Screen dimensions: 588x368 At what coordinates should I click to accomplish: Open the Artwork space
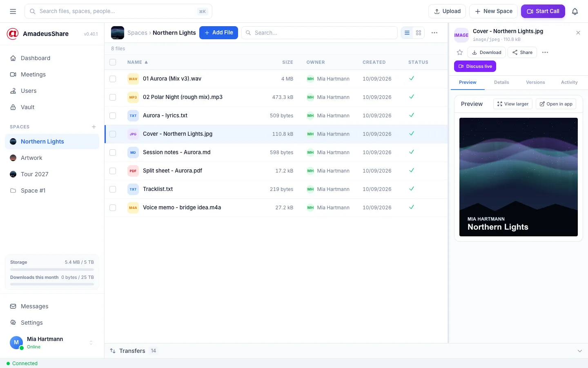point(52,158)
